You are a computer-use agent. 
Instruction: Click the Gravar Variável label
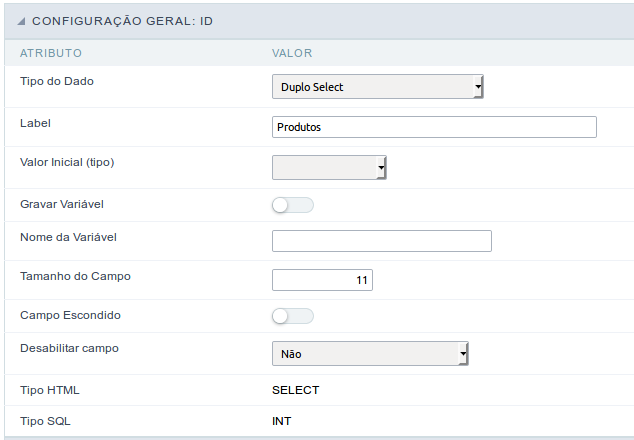(x=62, y=204)
